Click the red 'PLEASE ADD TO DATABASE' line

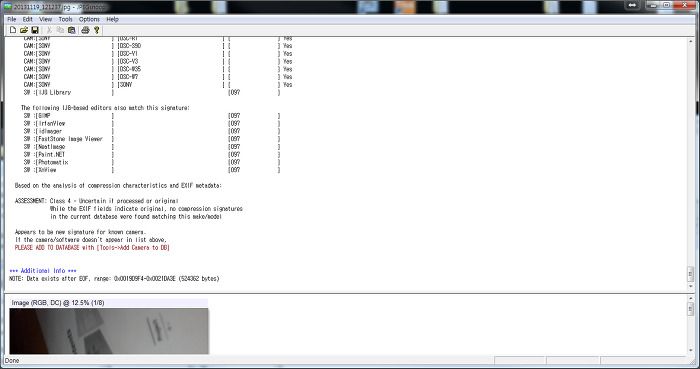[92, 248]
